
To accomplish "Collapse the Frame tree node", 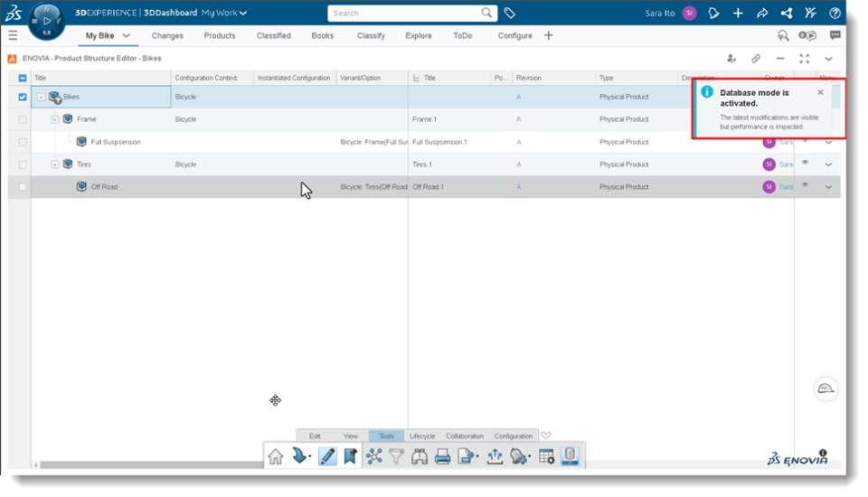I will coord(55,119).
